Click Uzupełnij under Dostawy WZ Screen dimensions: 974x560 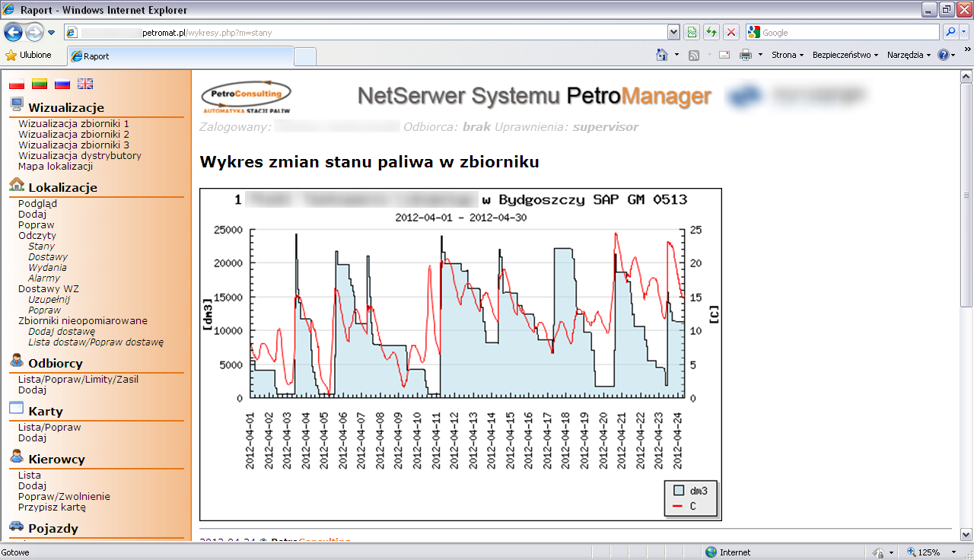(x=49, y=300)
